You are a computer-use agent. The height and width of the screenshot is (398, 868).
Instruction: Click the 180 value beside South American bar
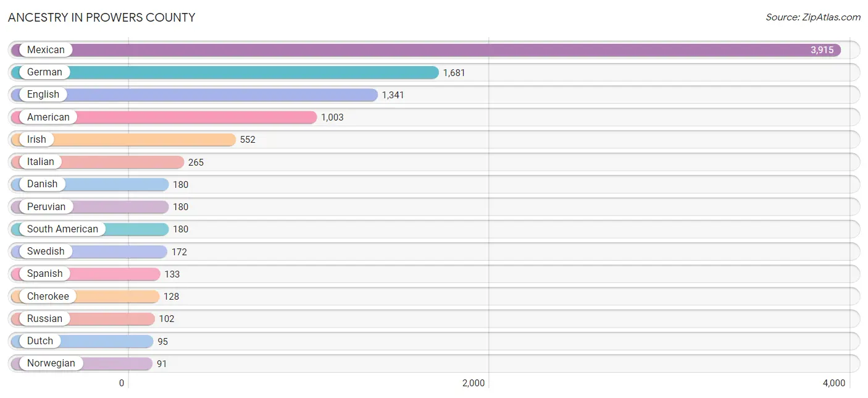[x=180, y=229]
